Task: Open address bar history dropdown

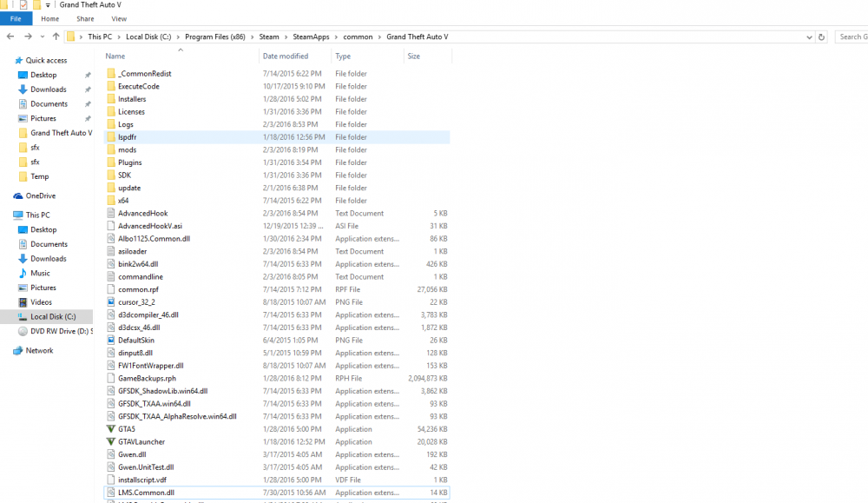Action: (809, 37)
